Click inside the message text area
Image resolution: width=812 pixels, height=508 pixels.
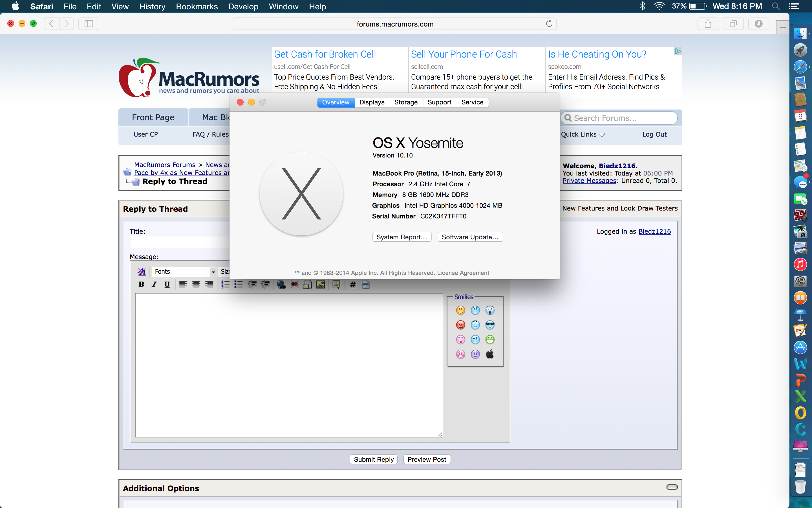(x=289, y=365)
